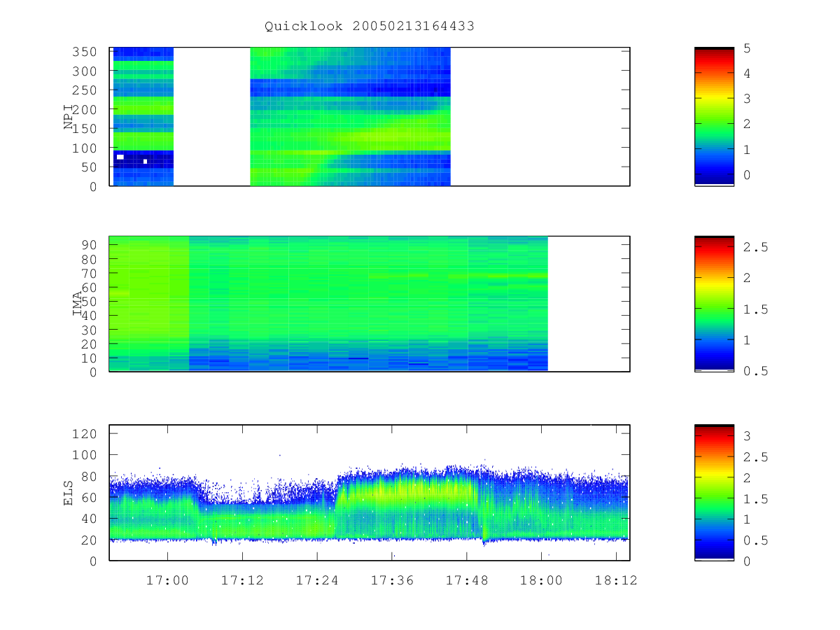Click the NPI color scale bar

pos(714,117)
